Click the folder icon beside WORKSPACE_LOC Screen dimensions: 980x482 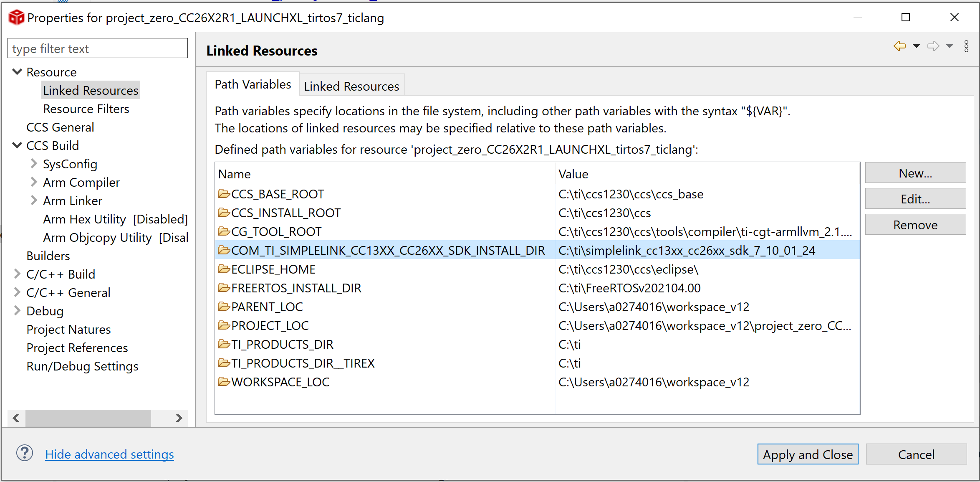coord(224,381)
